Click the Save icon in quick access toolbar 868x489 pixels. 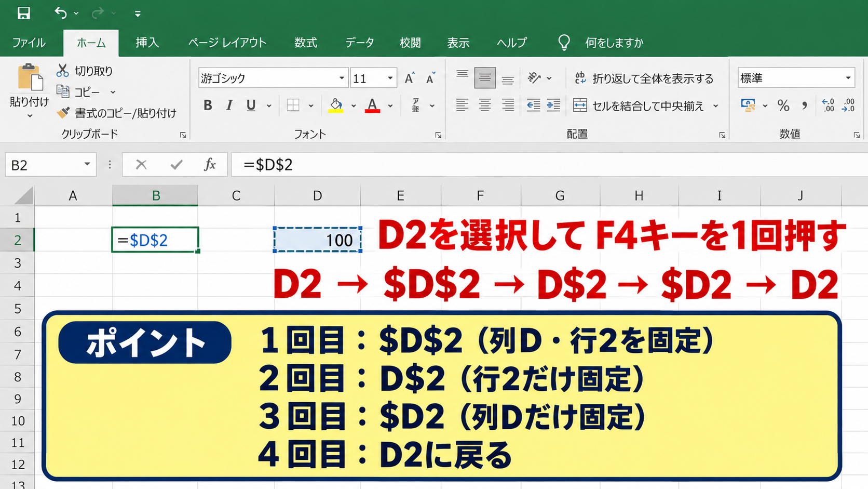[x=23, y=13]
